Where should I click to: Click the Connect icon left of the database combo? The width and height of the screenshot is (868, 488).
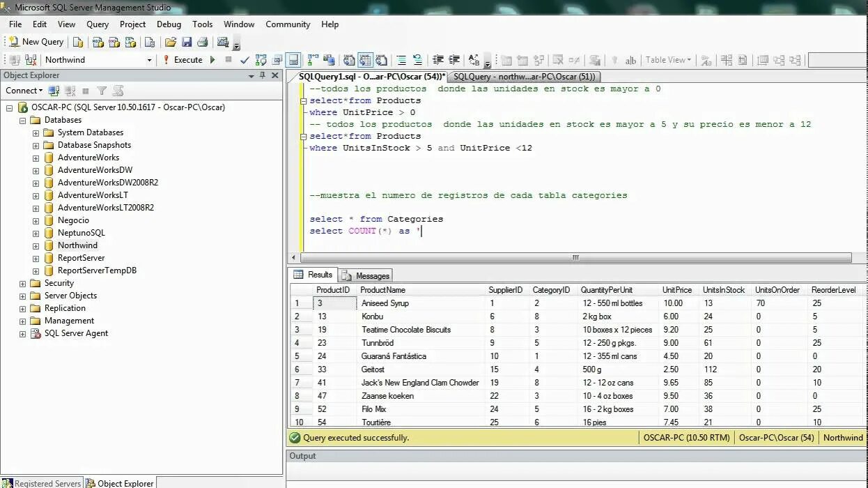click(13, 60)
